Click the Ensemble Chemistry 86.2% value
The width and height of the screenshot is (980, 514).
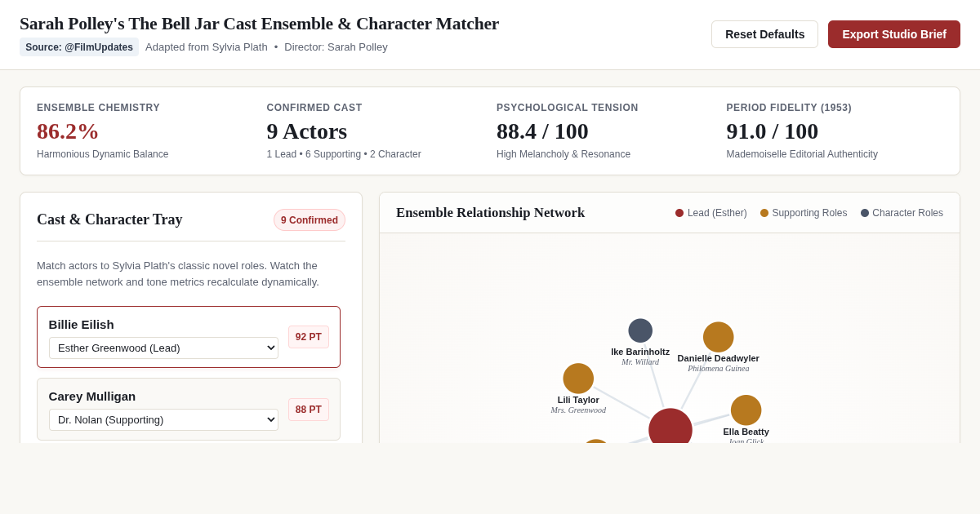coord(68,131)
